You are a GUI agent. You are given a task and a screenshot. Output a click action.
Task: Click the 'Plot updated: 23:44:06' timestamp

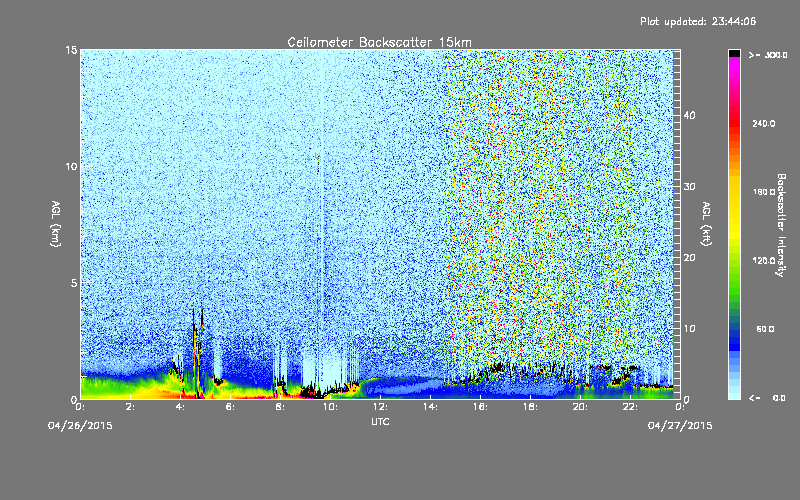(698, 21)
